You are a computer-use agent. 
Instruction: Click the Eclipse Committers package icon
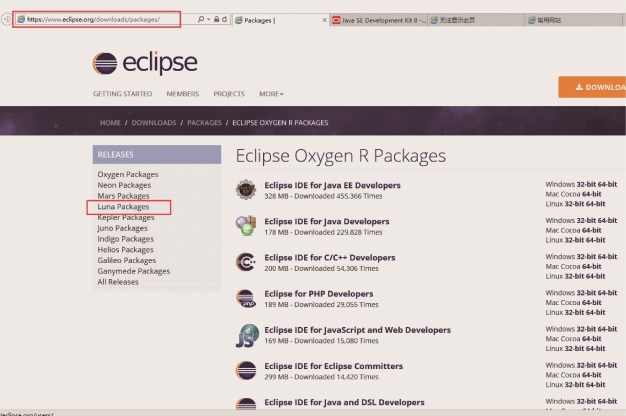pos(246,370)
